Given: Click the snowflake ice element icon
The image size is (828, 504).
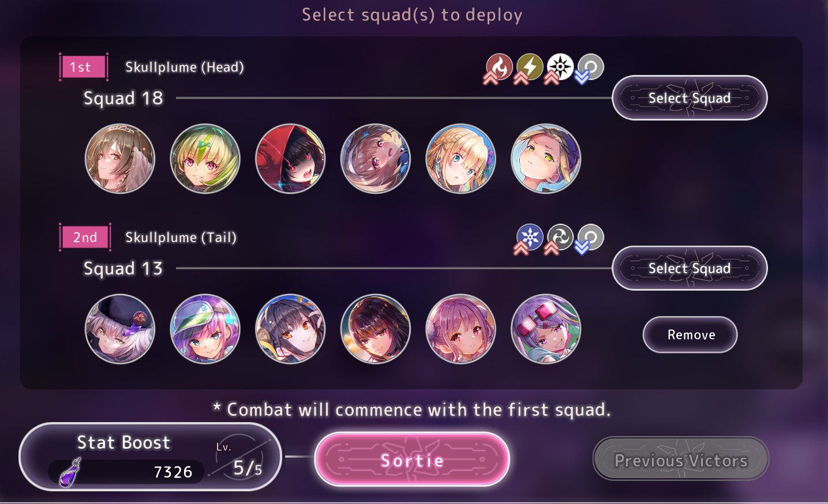Looking at the screenshot, I should point(530,237).
